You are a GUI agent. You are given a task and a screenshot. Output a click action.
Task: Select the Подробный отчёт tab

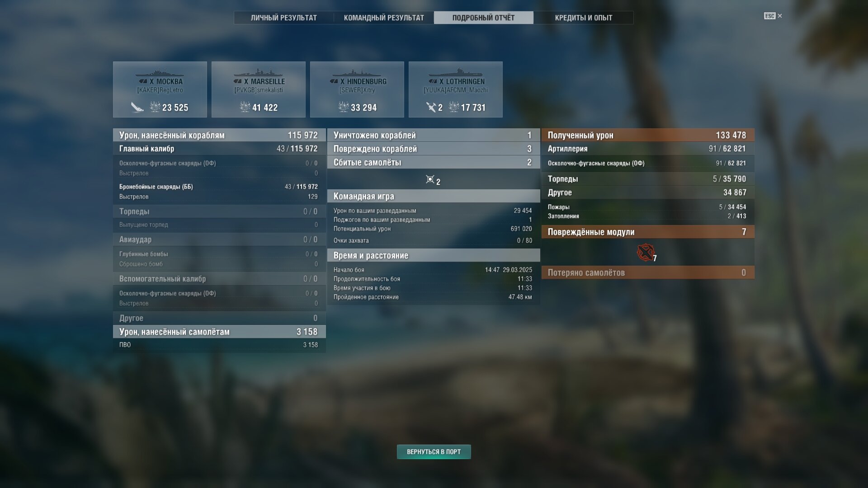484,18
